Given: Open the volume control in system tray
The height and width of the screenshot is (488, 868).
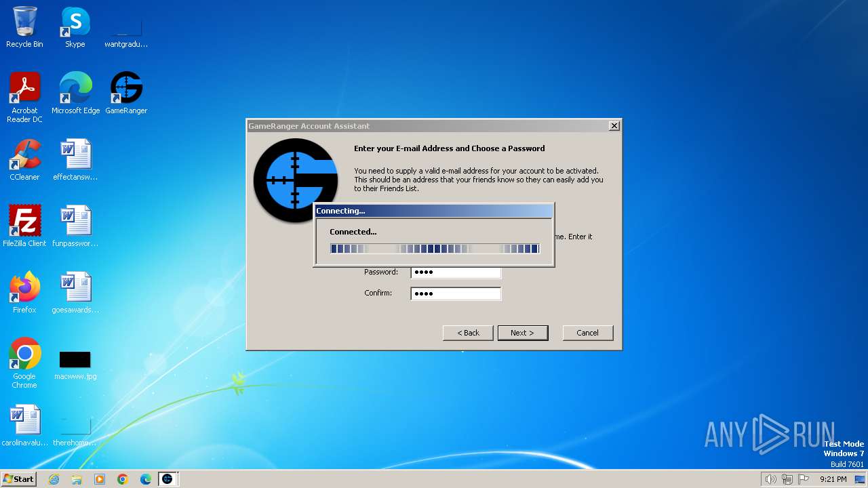Looking at the screenshot, I should [x=771, y=479].
